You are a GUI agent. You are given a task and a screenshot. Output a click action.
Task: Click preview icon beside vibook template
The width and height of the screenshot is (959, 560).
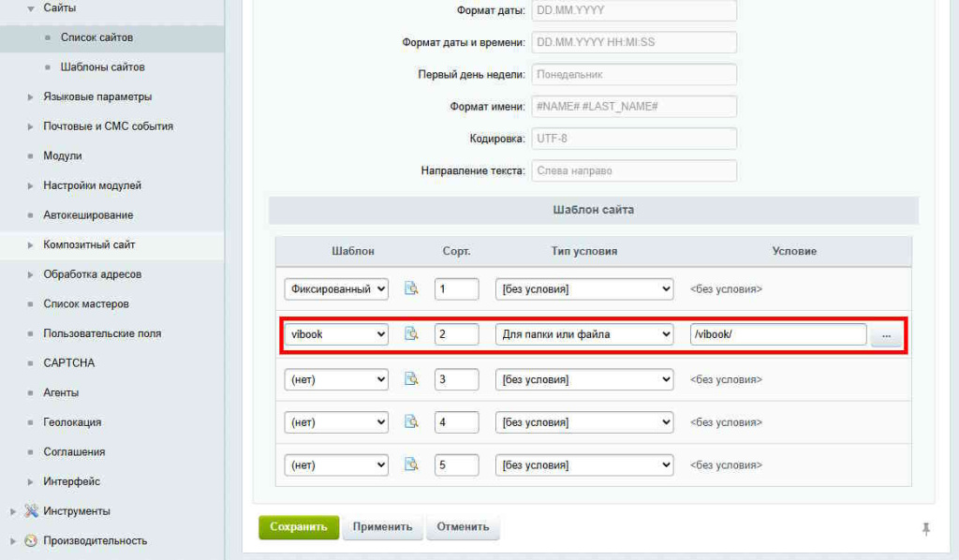pos(410,334)
